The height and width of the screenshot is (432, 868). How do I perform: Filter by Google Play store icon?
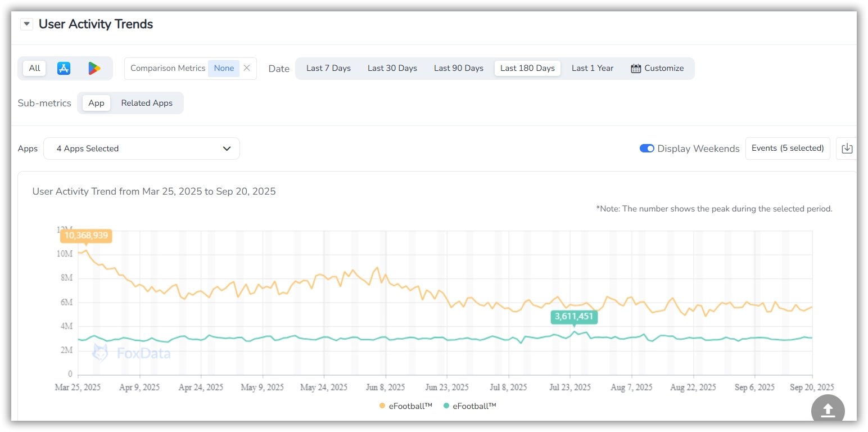94,68
